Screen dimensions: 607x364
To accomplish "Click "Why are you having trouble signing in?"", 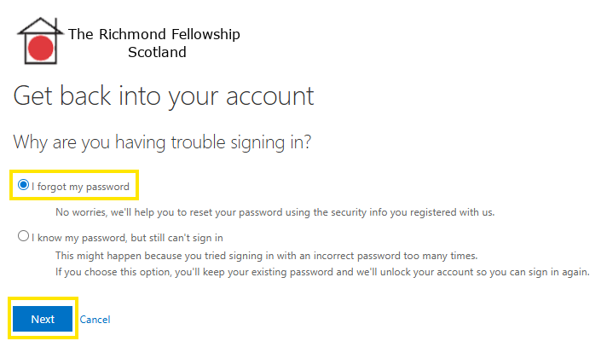I will click(x=162, y=142).
